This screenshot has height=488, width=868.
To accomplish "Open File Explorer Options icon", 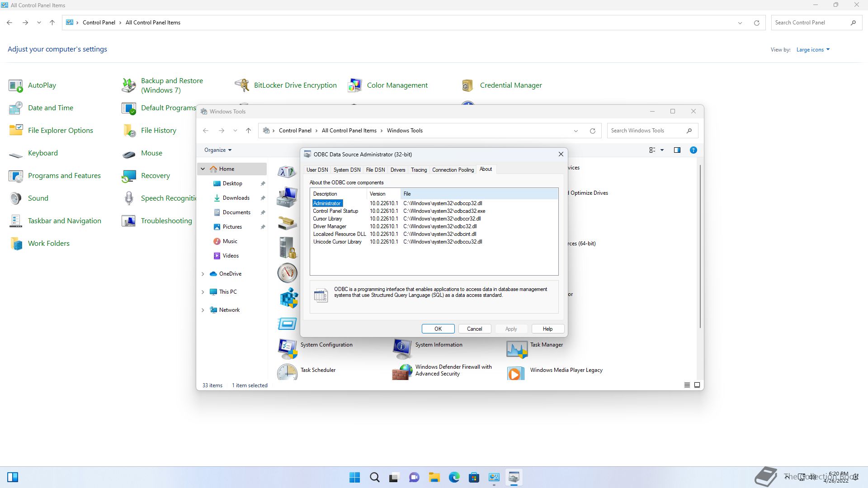I will pos(16,131).
